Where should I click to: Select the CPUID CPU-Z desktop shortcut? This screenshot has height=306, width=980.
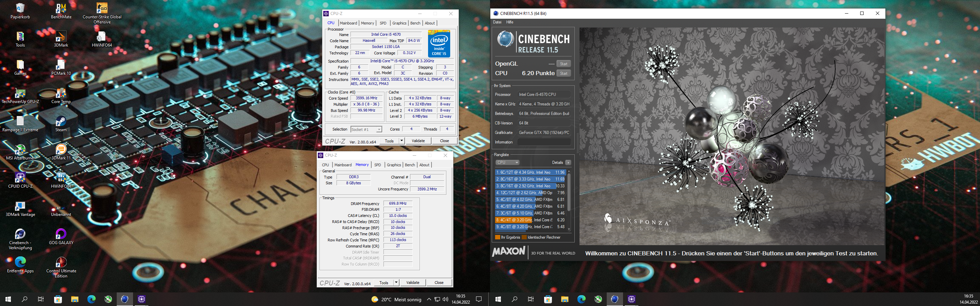20,180
